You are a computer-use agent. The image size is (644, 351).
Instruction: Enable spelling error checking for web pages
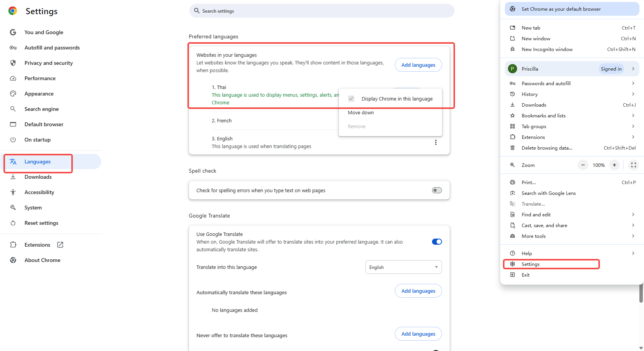click(437, 190)
